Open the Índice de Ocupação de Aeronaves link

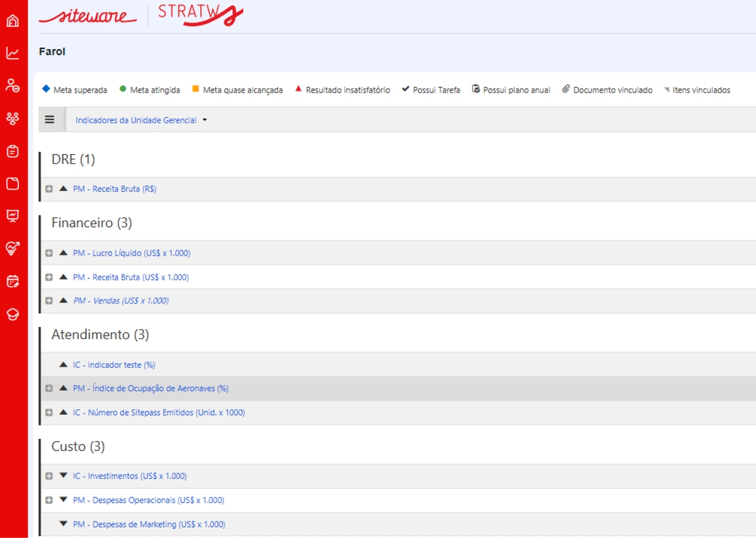tap(151, 389)
